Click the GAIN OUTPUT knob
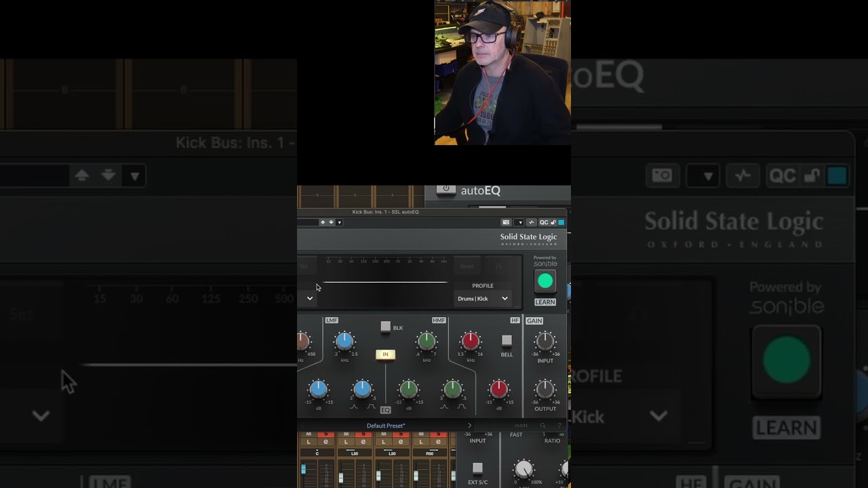 [545, 389]
